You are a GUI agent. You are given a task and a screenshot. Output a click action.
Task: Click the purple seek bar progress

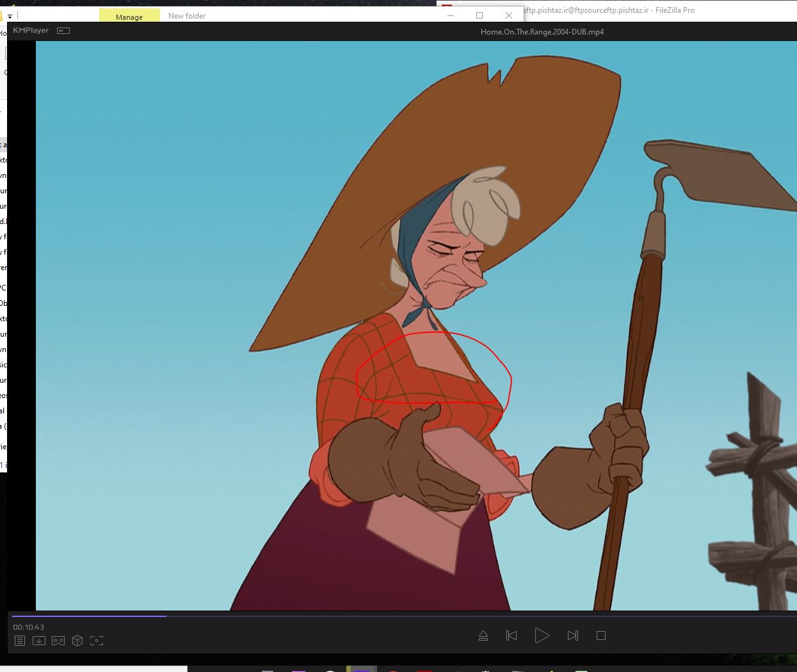(90, 616)
